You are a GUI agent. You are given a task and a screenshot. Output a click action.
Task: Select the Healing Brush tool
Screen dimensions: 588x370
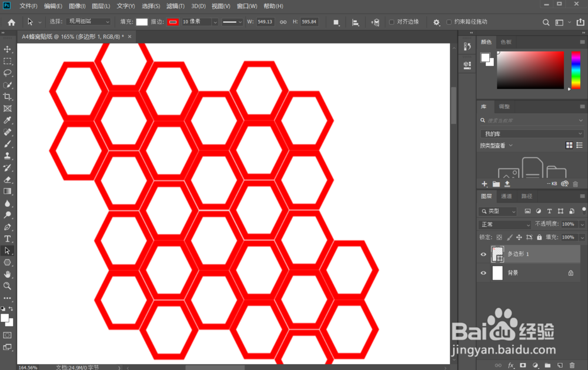click(x=7, y=132)
